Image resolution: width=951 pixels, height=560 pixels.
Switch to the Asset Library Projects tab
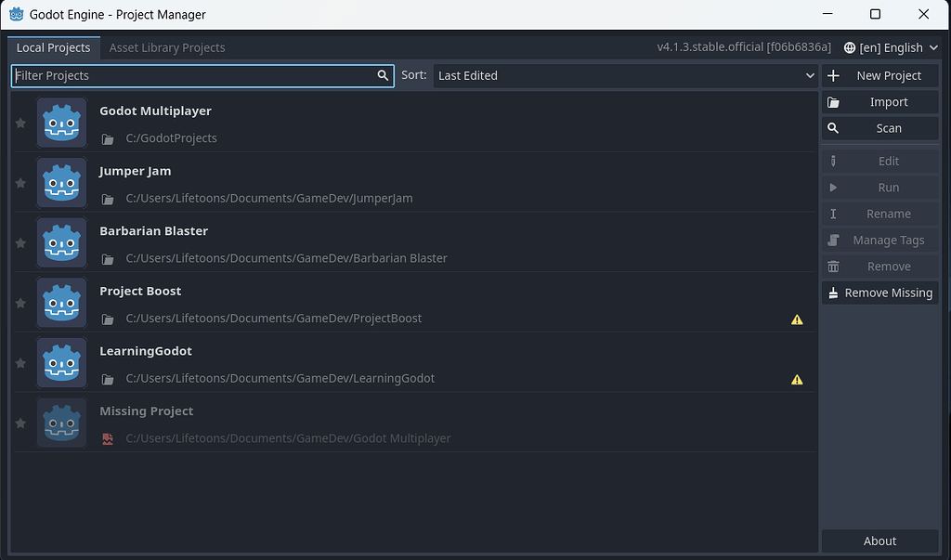pyautogui.click(x=167, y=47)
